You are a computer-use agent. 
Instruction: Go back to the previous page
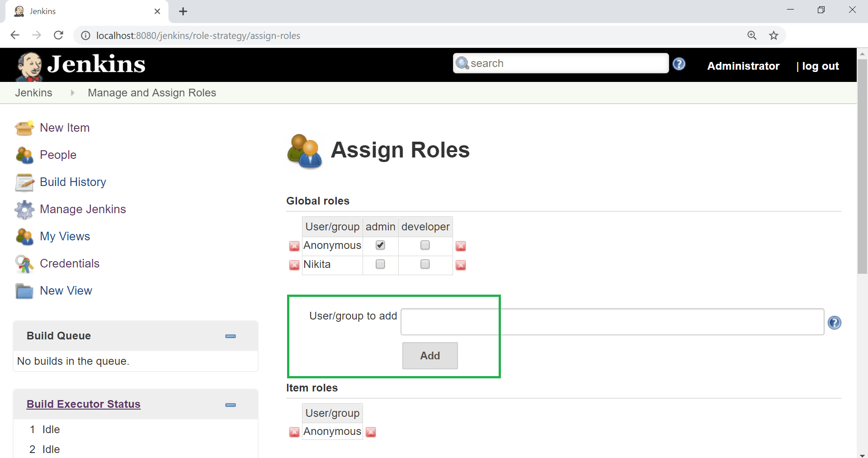15,35
